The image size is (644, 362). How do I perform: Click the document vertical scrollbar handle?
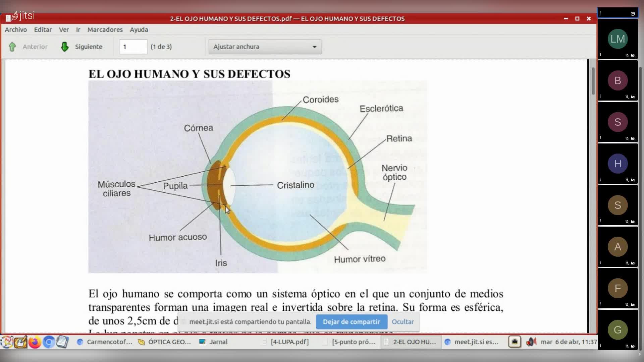[x=593, y=80]
